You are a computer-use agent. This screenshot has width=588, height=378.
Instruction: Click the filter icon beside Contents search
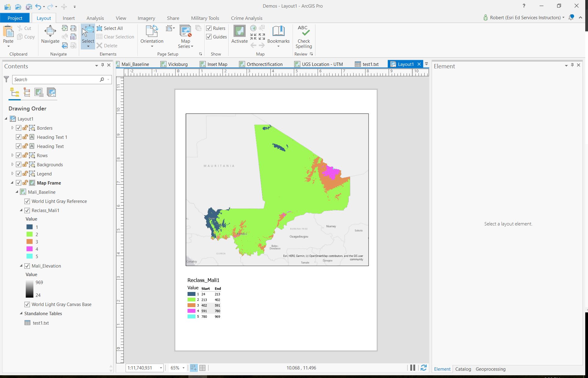pyautogui.click(x=6, y=79)
